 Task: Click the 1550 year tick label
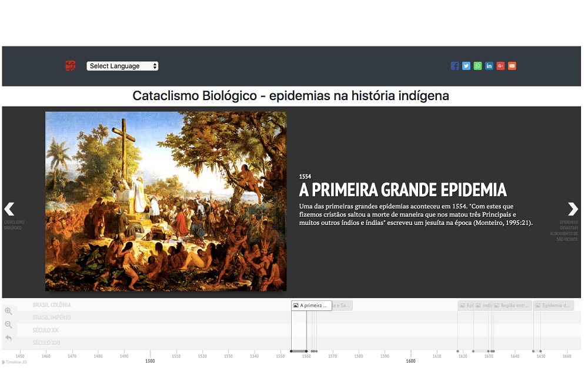pos(280,356)
